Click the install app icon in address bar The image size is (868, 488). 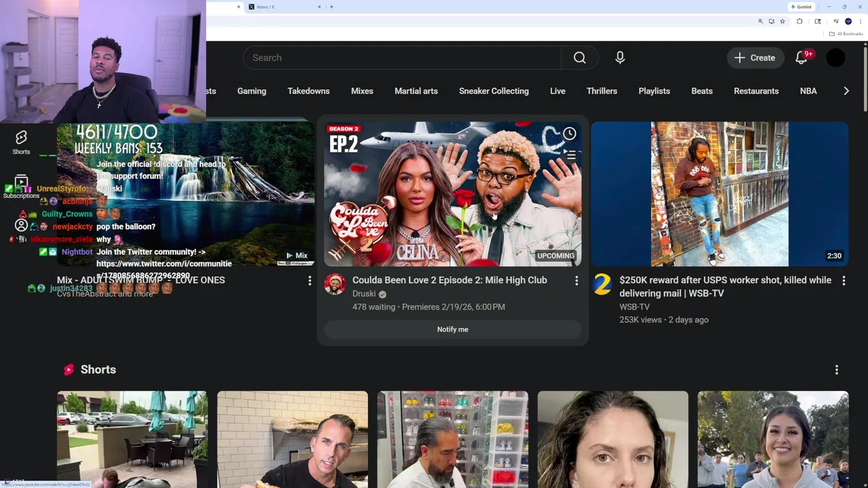(x=771, y=22)
